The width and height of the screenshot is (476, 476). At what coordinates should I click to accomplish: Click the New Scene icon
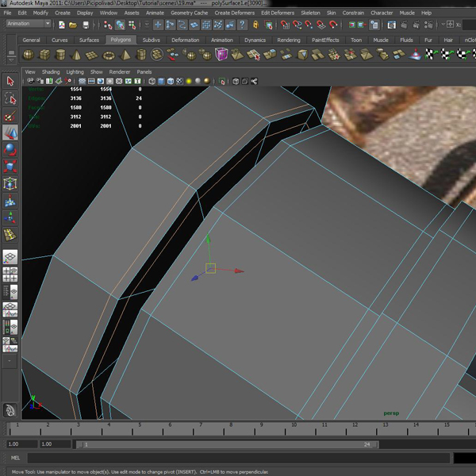point(62,25)
